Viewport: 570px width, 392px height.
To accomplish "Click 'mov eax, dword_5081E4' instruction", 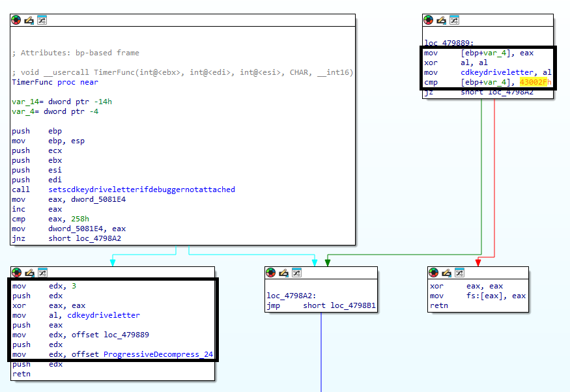I will [68, 199].
